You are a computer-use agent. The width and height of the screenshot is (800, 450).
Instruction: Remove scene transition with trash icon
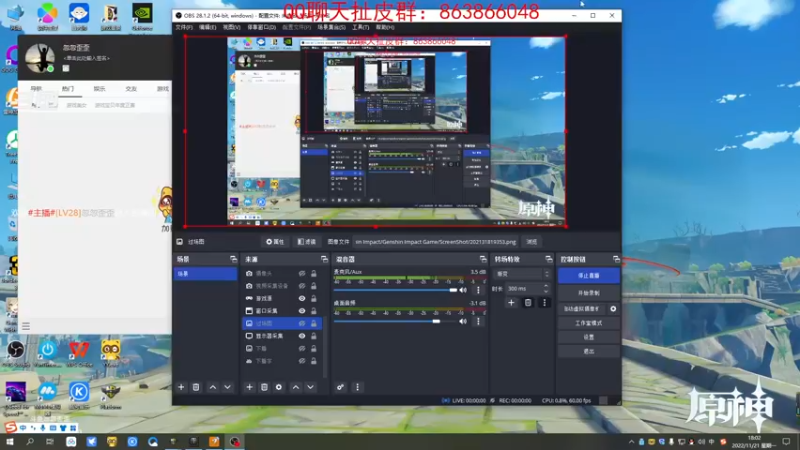tap(528, 303)
